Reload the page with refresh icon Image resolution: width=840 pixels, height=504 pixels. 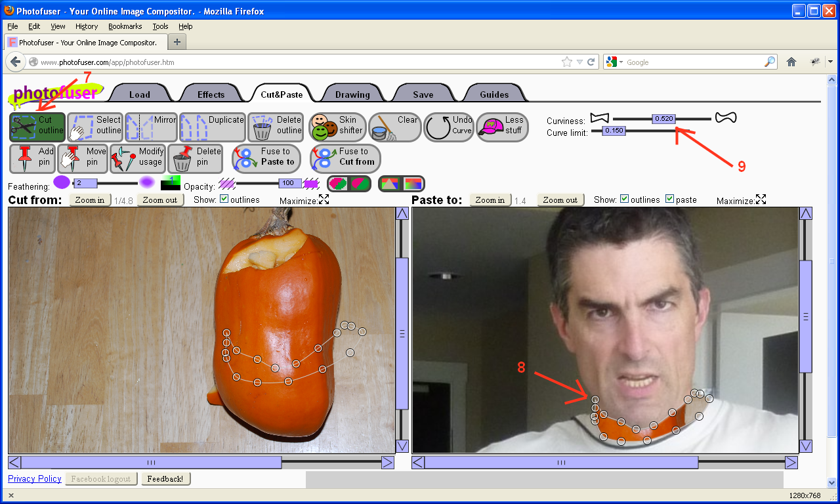[591, 62]
